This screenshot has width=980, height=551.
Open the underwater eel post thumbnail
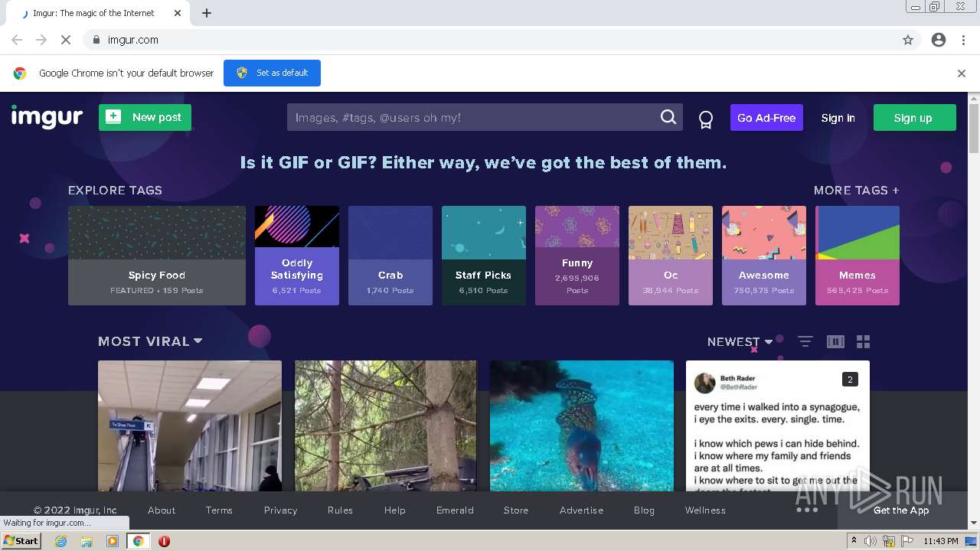(582, 425)
